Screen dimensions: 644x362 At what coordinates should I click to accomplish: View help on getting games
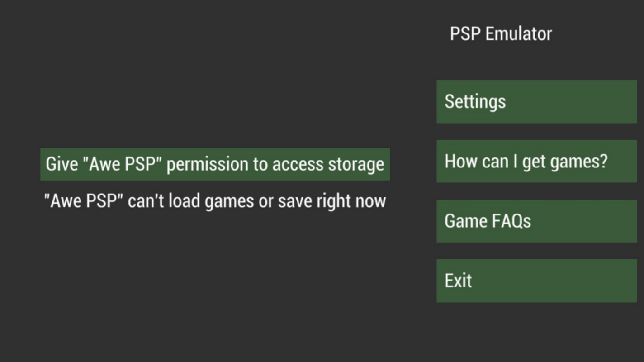point(536,161)
